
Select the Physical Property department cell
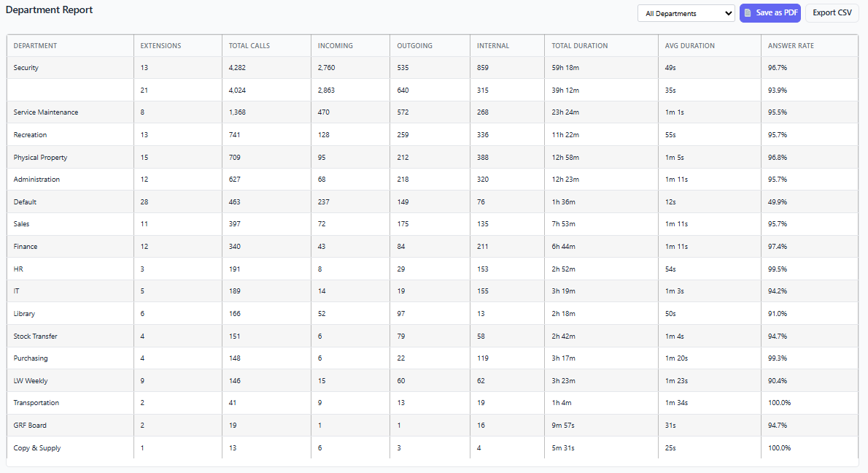tap(40, 158)
